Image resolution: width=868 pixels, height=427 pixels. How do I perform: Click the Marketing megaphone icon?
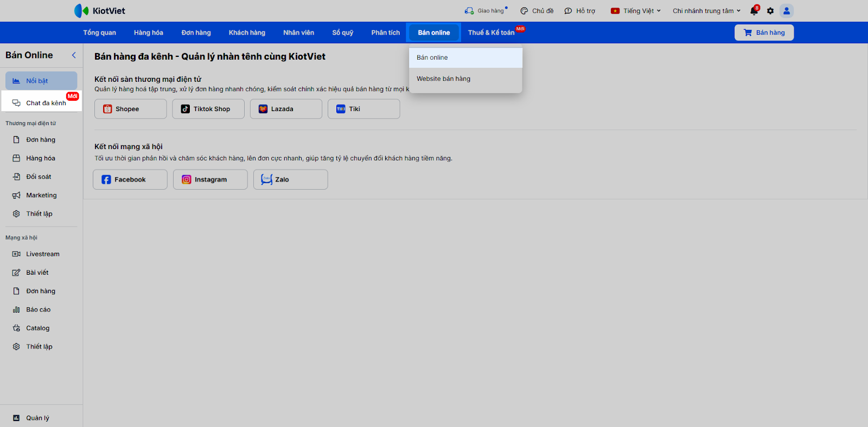(x=16, y=195)
